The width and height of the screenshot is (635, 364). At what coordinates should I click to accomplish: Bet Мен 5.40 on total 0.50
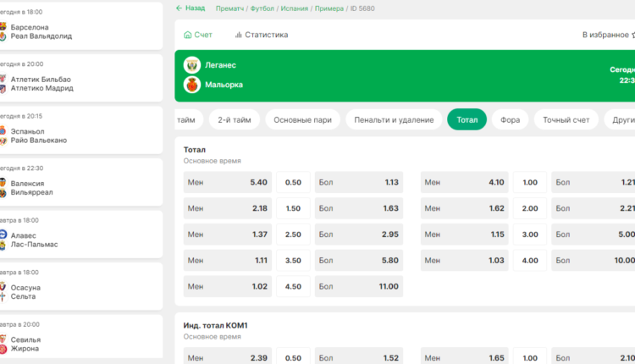pyautogui.click(x=228, y=182)
